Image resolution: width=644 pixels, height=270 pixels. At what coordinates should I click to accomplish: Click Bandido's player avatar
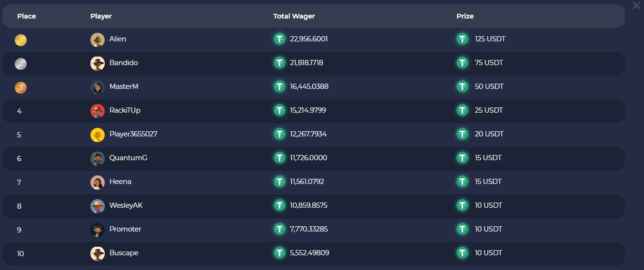click(x=98, y=64)
